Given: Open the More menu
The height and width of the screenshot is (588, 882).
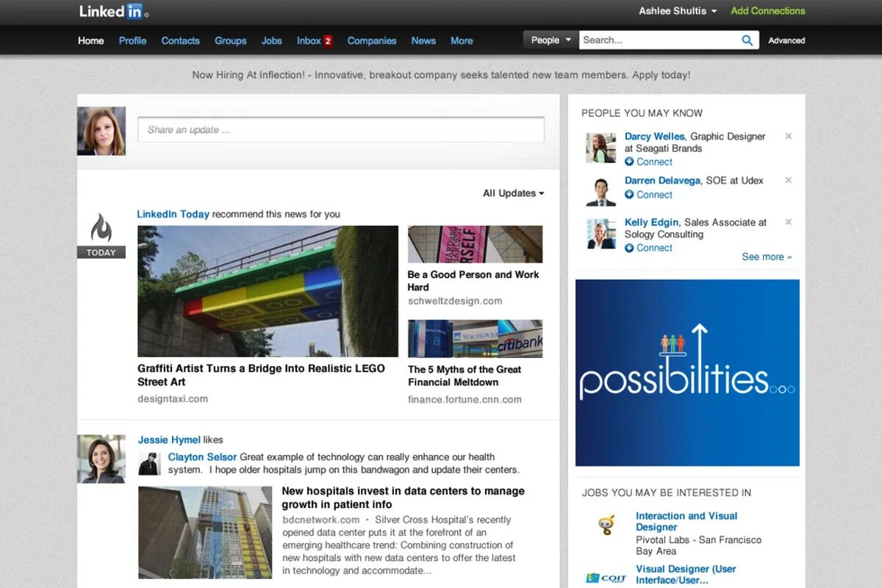Looking at the screenshot, I should (462, 40).
